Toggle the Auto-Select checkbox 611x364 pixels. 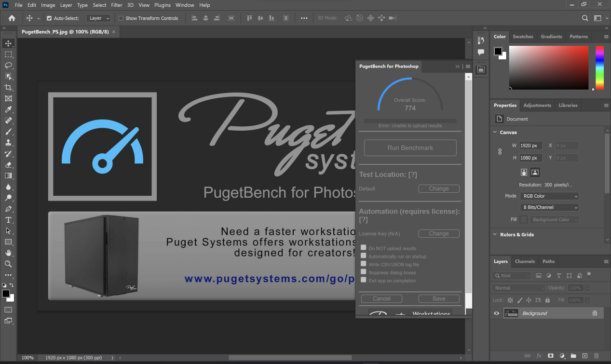49,18
